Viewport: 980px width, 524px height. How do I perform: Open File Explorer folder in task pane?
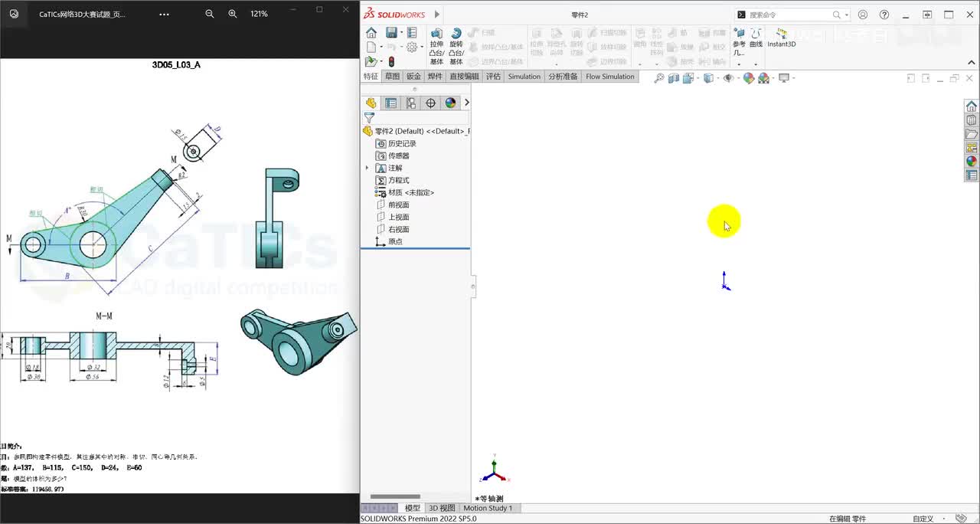click(x=972, y=134)
